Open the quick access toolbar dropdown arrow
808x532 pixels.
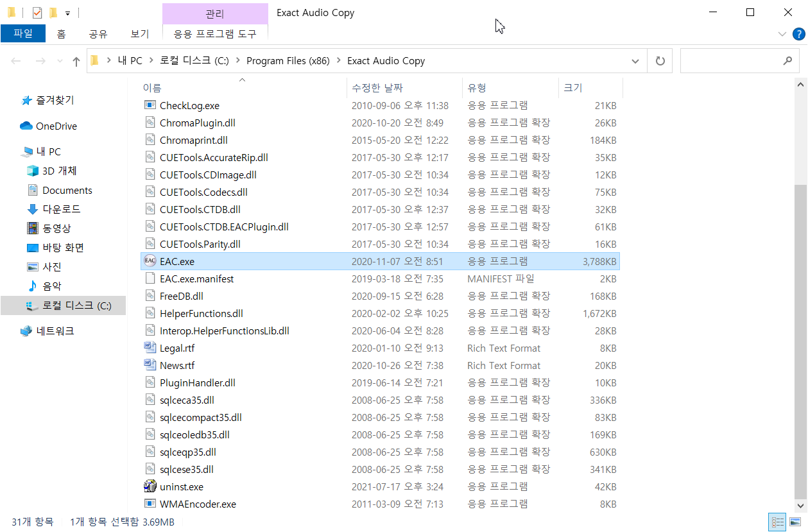pyautogui.click(x=68, y=13)
